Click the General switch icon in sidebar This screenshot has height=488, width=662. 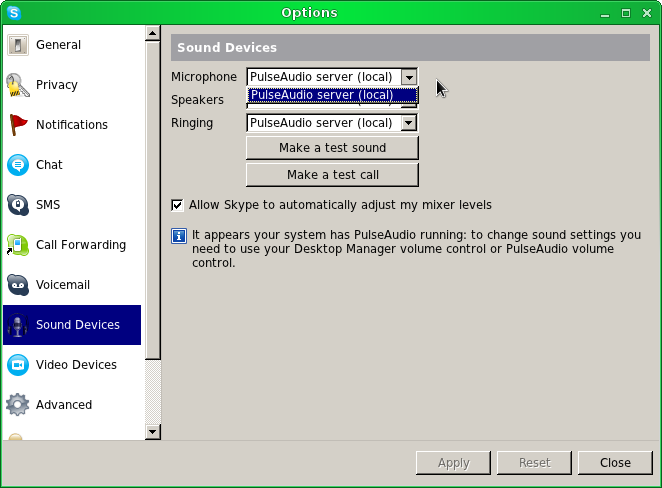coord(18,45)
